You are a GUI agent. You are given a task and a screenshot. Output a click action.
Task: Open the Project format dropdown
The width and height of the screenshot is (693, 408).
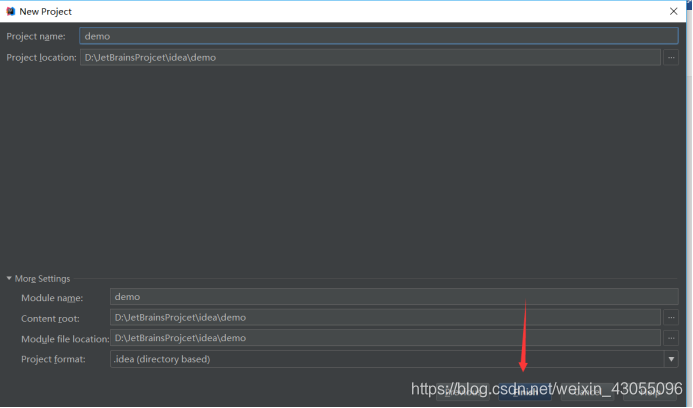tap(671, 359)
